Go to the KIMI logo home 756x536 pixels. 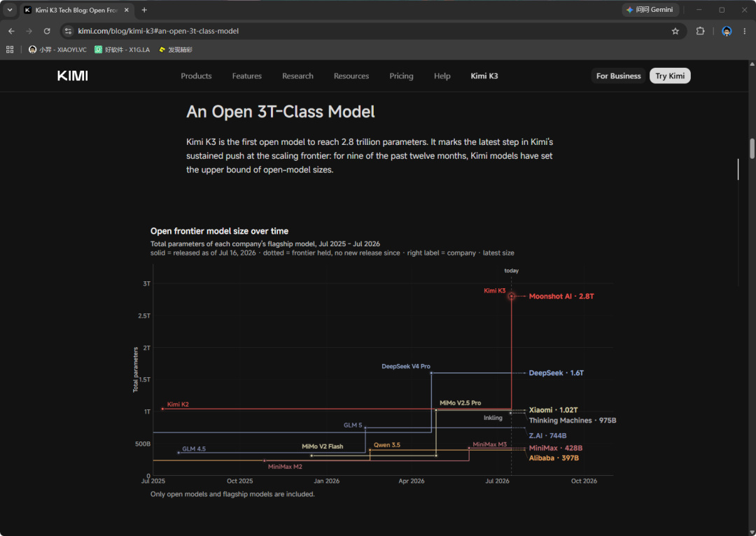click(x=72, y=76)
